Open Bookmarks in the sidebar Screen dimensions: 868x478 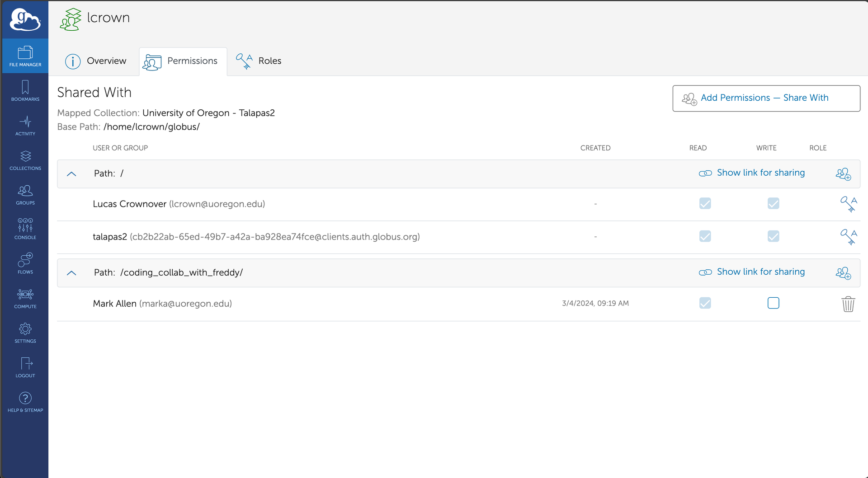tap(25, 91)
